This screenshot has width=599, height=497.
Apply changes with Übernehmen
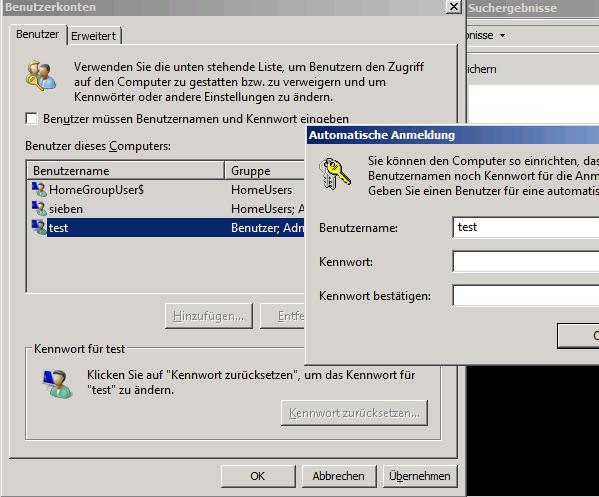pos(420,476)
